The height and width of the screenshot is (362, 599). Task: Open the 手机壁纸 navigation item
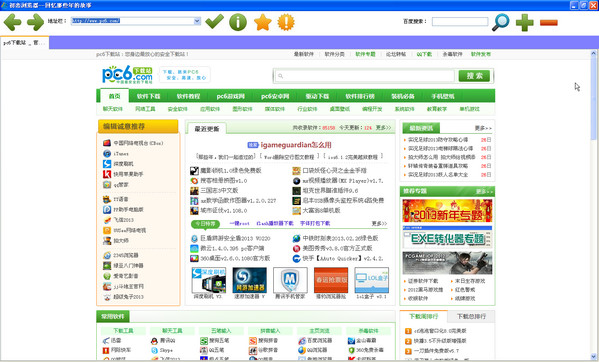point(443,96)
